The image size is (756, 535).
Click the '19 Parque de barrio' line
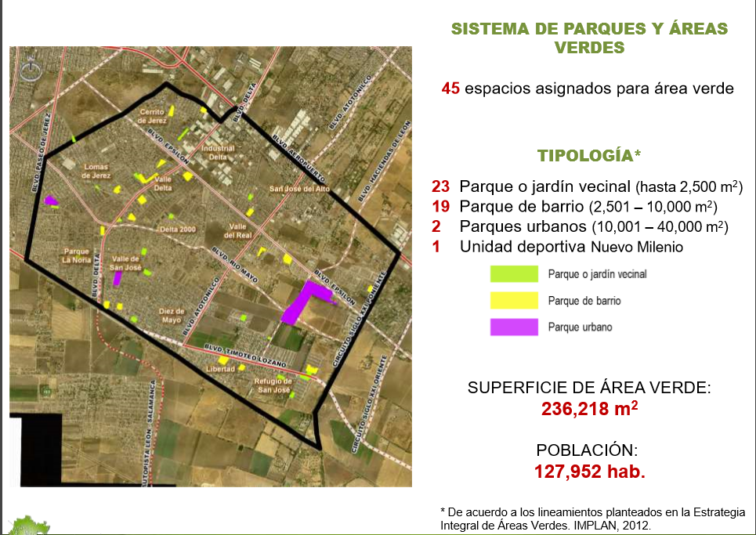point(574,206)
